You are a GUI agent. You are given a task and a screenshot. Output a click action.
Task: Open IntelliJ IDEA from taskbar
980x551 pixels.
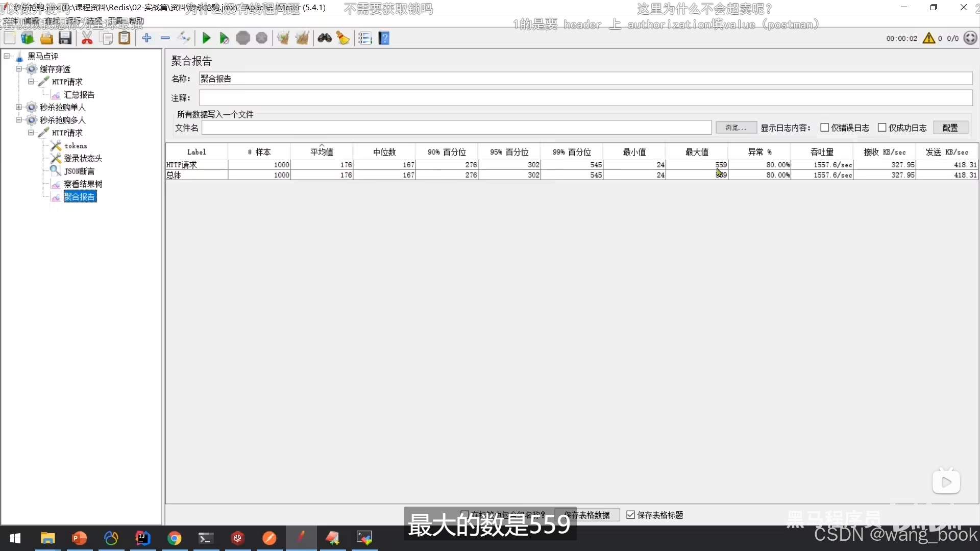(143, 538)
